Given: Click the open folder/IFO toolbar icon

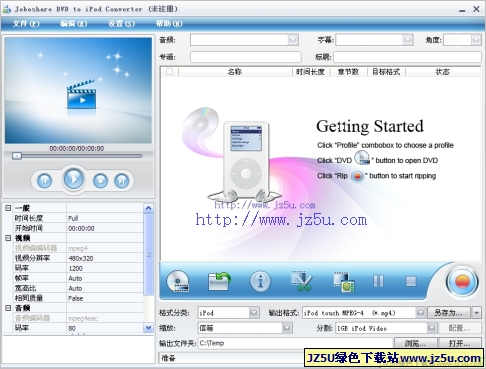Looking at the screenshot, I should coord(219,281).
